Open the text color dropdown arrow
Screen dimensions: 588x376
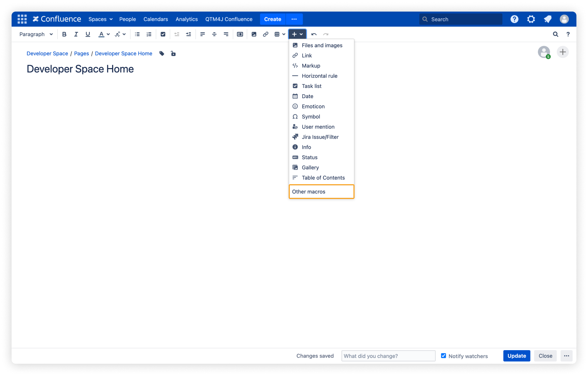coord(108,34)
